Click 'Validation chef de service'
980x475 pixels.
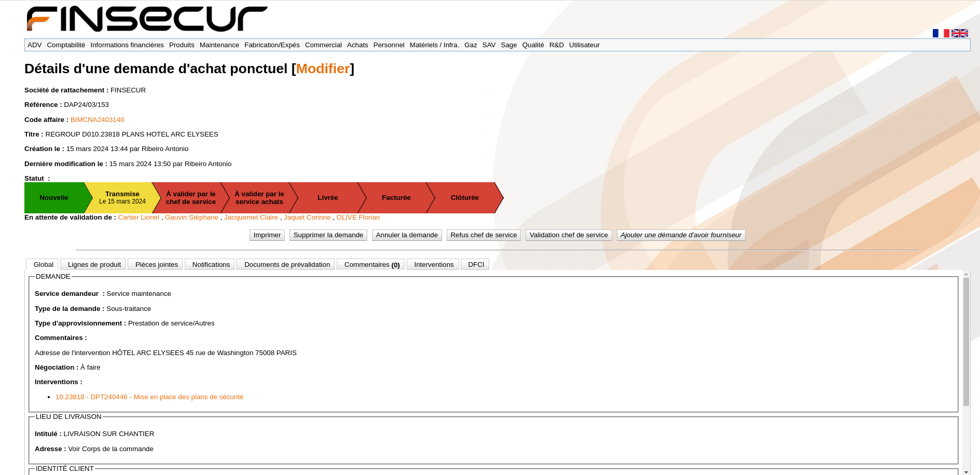pos(569,235)
